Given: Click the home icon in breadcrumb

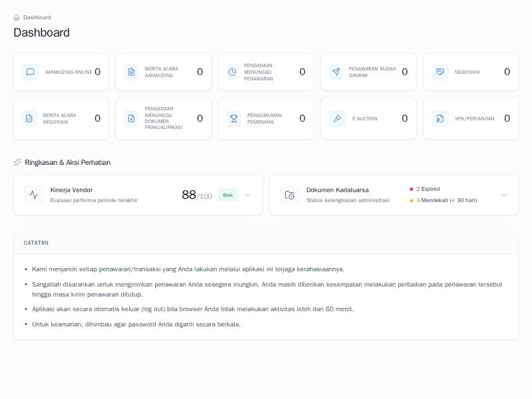Looking at the screenshot, I should coord(17,17).
